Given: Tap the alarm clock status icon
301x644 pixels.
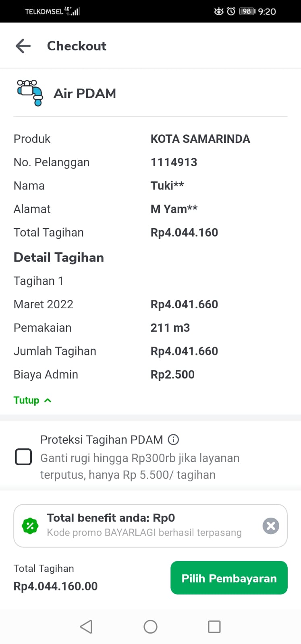Looking at the screenshot, I should coord(231,11).
